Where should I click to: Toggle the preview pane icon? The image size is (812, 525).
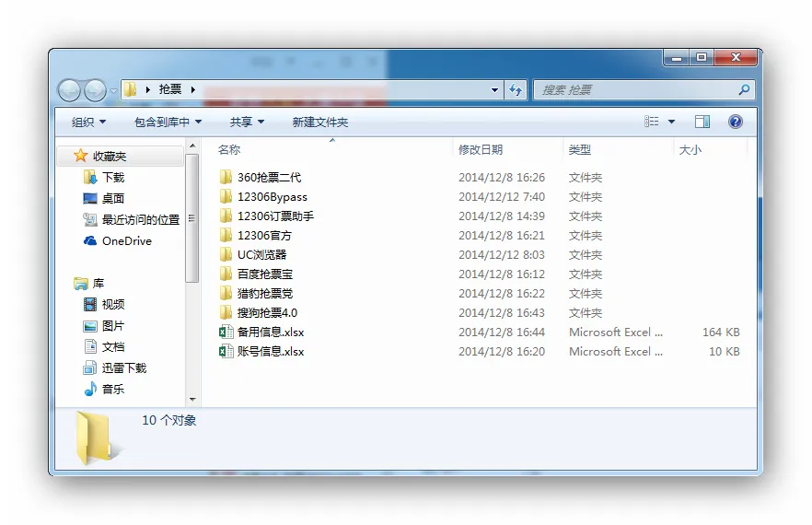(x=702, y=122)
